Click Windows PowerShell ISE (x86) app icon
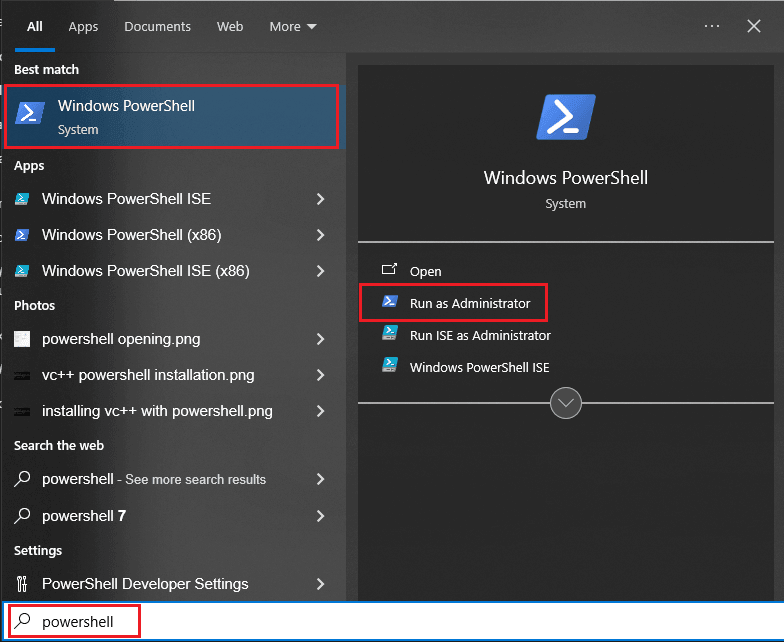 click(22, 271)
